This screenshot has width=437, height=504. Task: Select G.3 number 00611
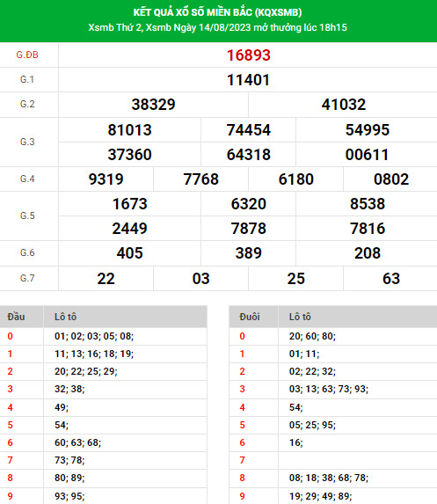(367, 155)
